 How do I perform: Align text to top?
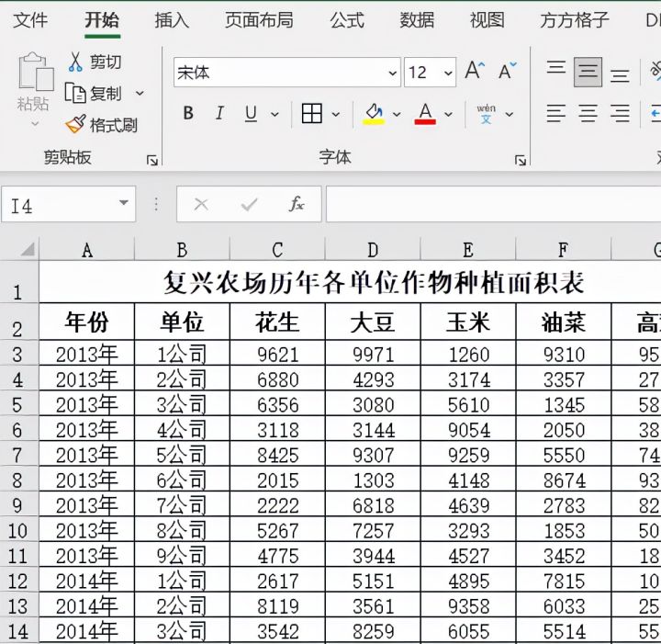click(556, 68)
